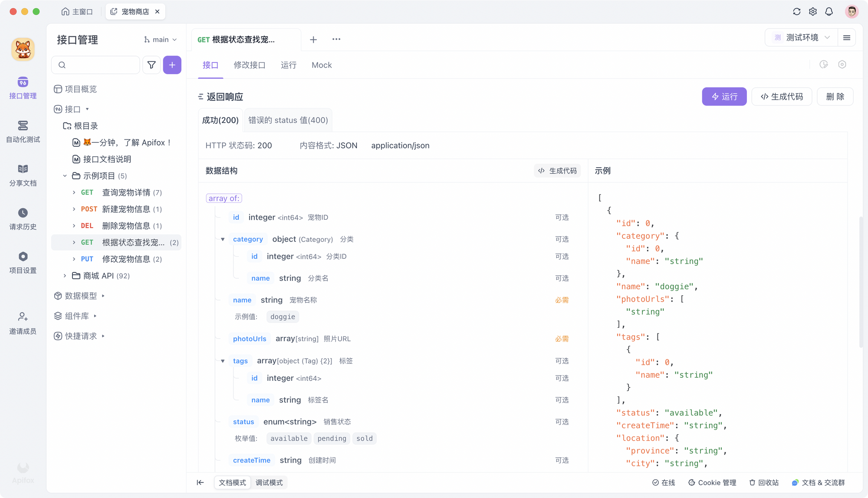
Task: Select the 错误的 status 值(400) tab
Action: point(288,120)
